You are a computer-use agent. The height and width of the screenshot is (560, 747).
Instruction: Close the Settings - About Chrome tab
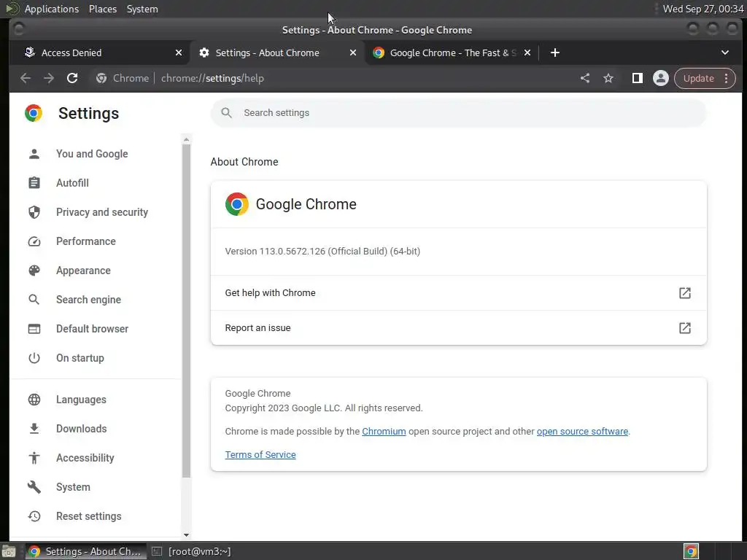[x=353, y=52]
